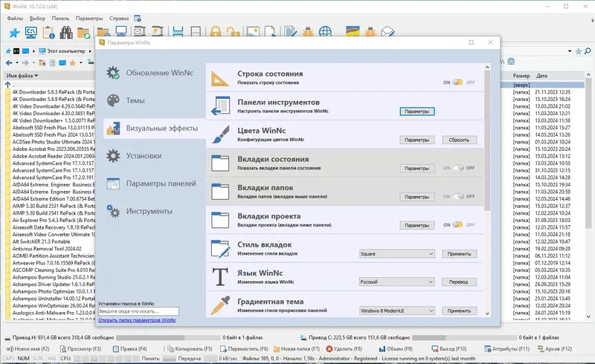595x364 pixels.
Task: Click the folder synchronize toolbar icon
Action: pyautogui.click(x=83, y=33)
